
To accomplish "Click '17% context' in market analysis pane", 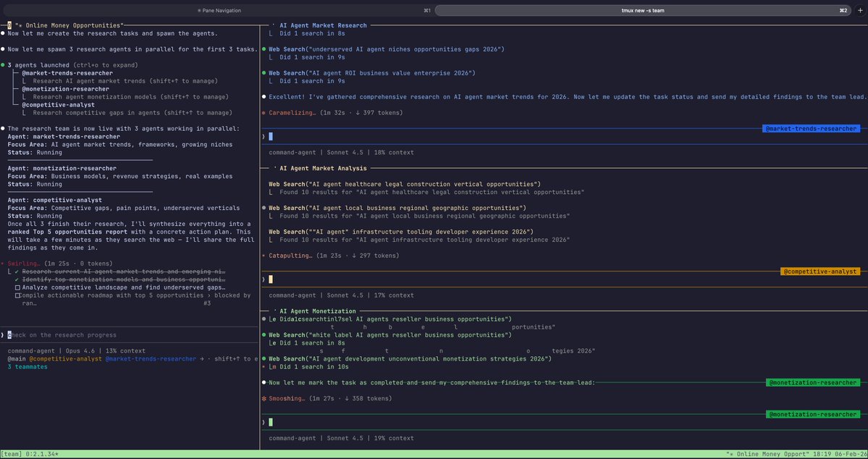I will [x=394, y=295].
